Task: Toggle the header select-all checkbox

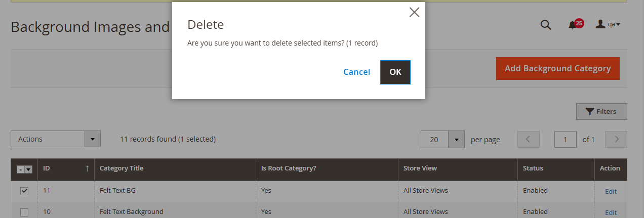Action: [20, 169]
